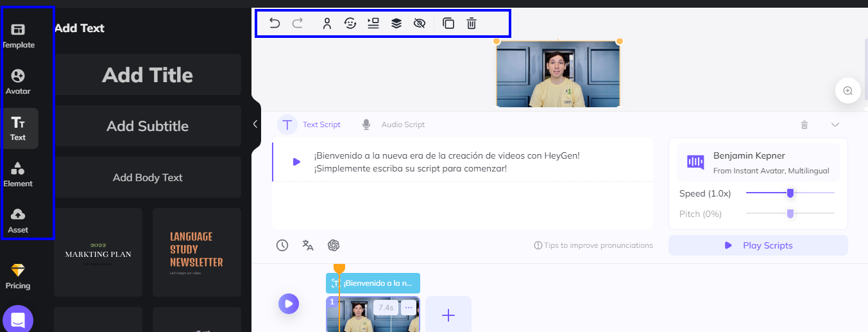
Task: Redo the last undone action
Action: point(298,24)
